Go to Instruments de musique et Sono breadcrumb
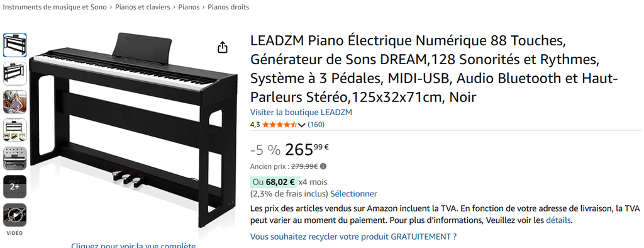 (55, 7)
